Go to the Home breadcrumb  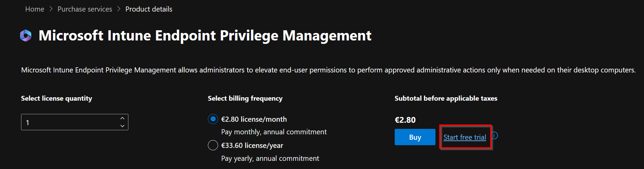(x=35, y=9)
